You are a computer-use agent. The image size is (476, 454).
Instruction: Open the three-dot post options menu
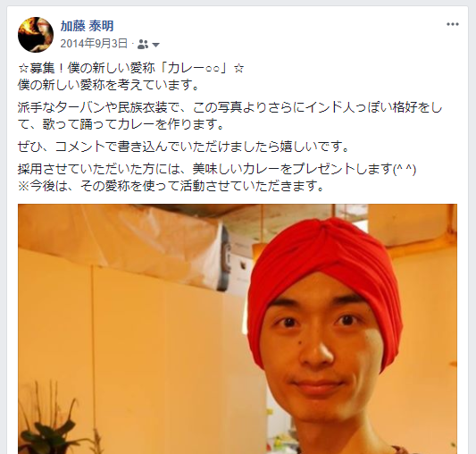[452, 24]
